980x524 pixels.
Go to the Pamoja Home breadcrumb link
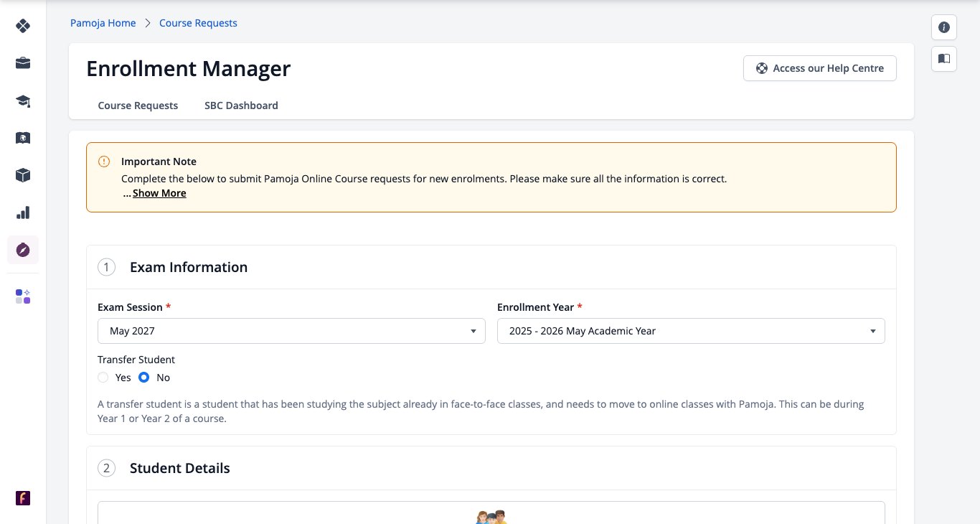click(x=103, y=23)
